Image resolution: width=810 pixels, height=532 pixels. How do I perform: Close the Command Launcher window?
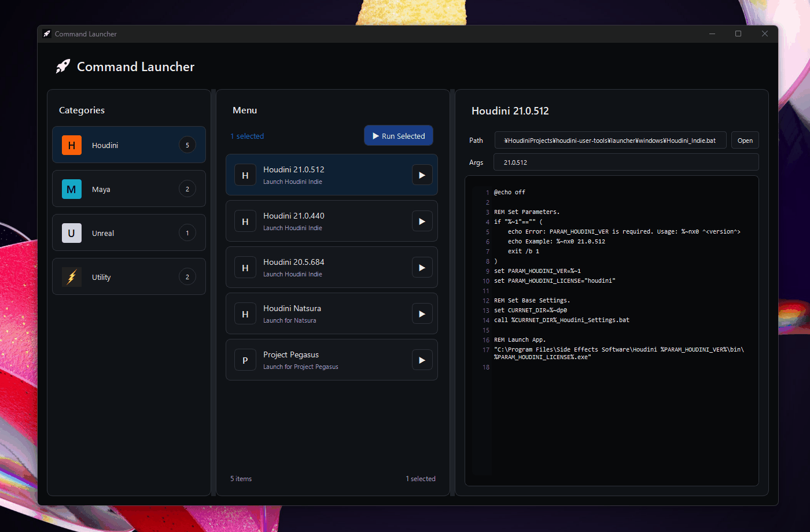pos(765,34)
